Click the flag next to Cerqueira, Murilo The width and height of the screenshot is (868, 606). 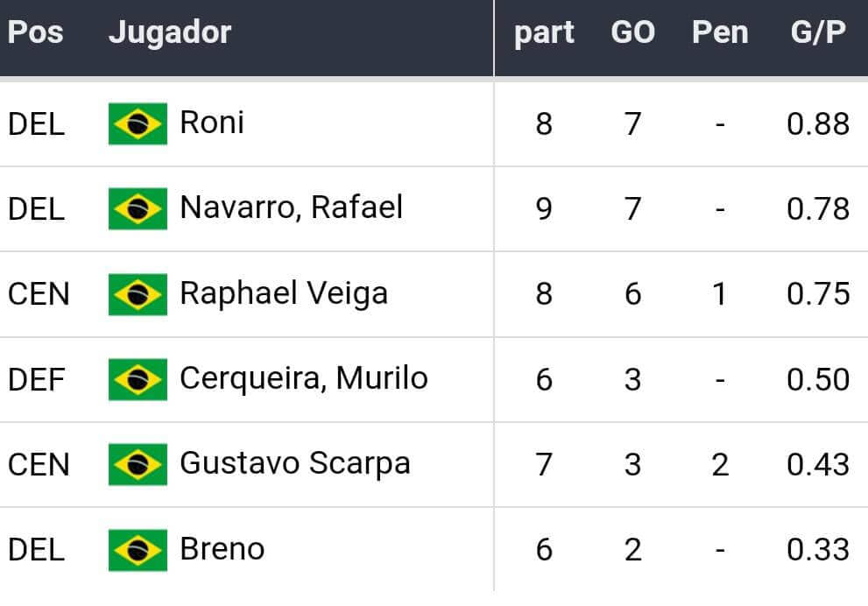pos(138,379)
